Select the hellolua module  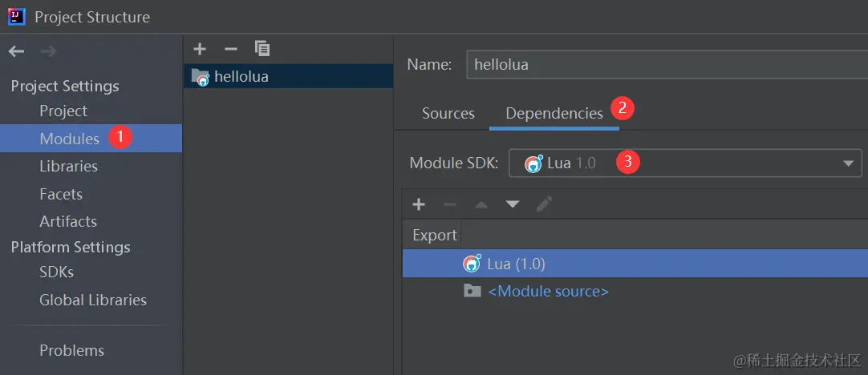coord(241,77)
